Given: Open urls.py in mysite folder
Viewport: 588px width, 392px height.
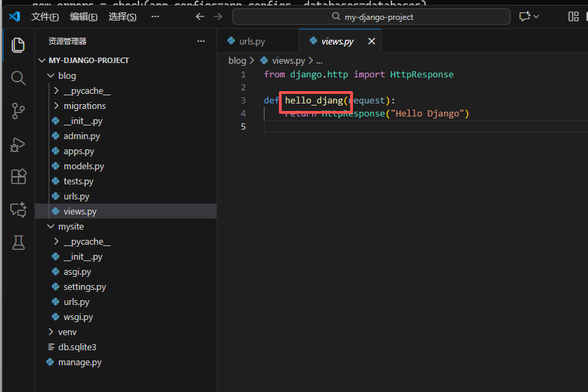Looking at the screenshot, I should (125, 302).
